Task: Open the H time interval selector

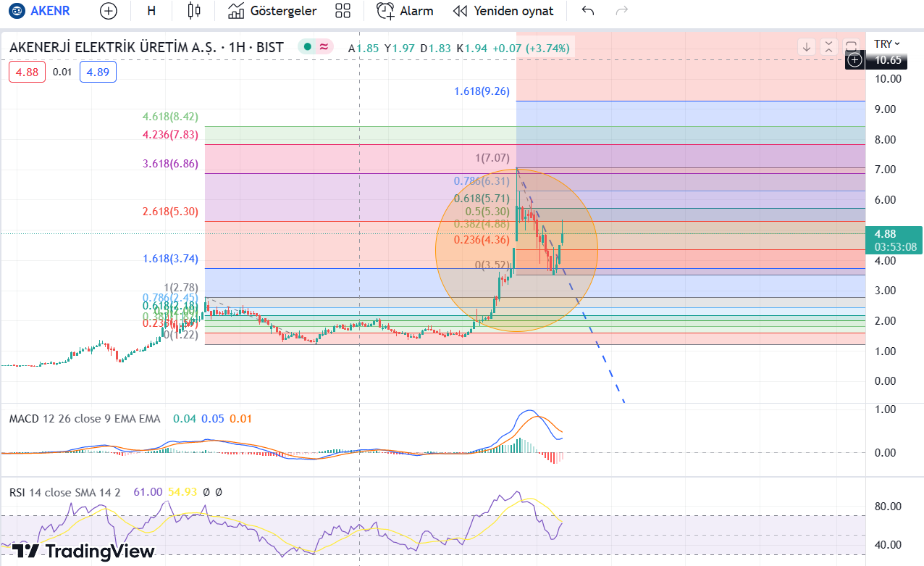Action: [151, 11]
